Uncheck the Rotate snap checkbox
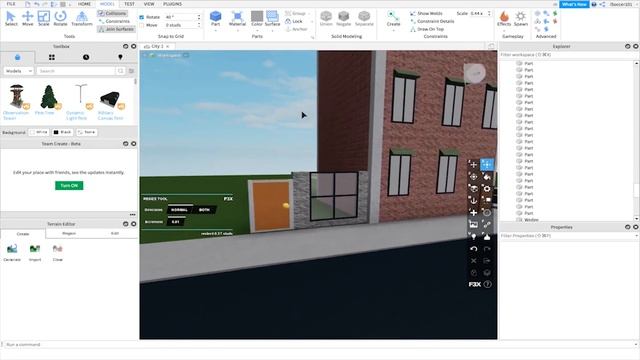640x360 pixels. [x=142, y=17]
